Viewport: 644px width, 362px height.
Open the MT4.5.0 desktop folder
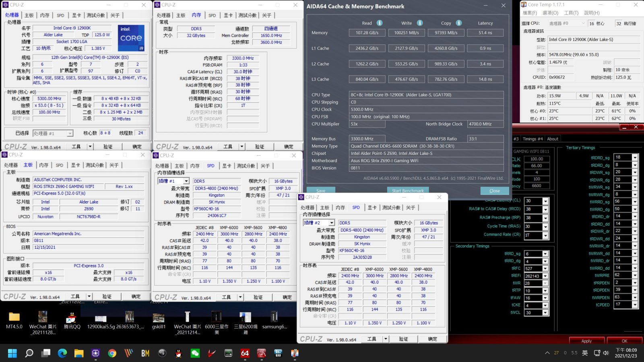[x=14, y=321]
